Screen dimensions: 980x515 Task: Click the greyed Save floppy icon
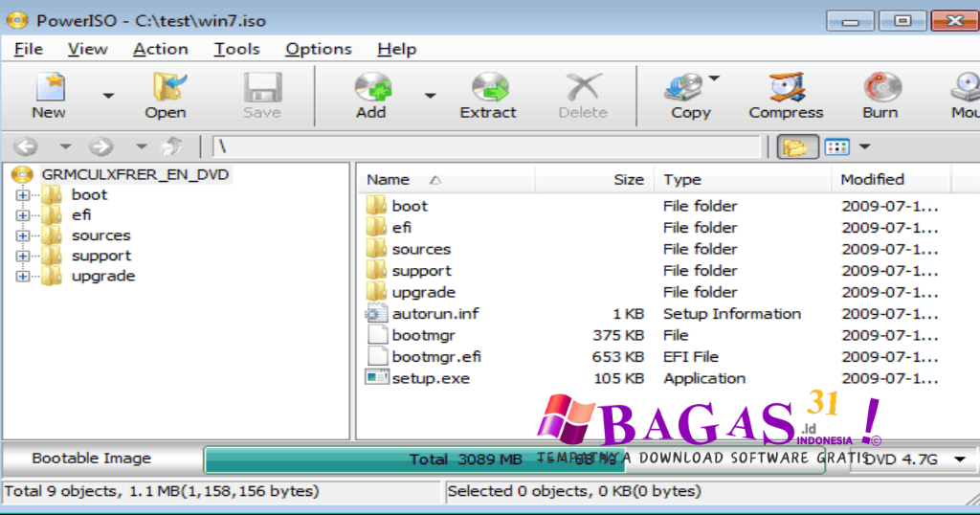(262, 87)
